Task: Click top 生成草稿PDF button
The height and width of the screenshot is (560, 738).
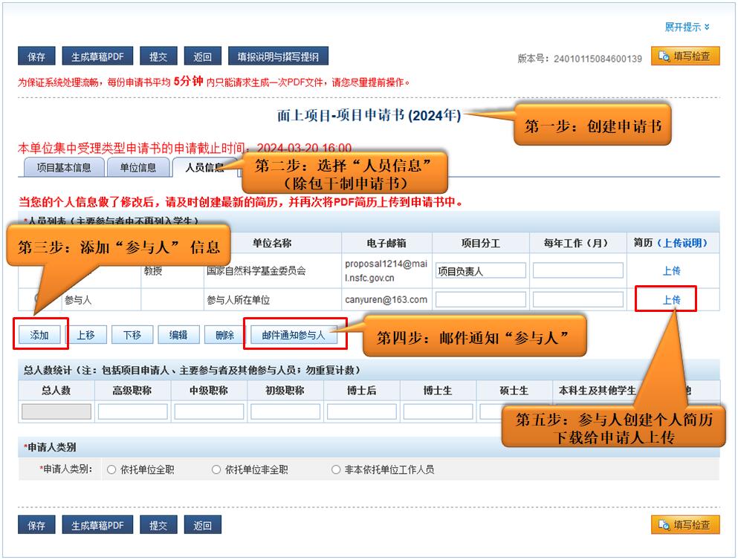Action: [x=97, y=57]
